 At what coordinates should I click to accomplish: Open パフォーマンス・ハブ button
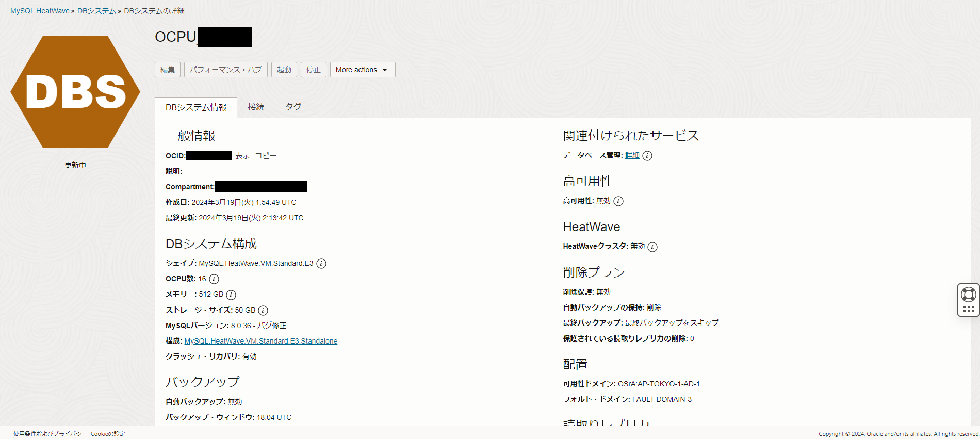[x=226, y=70]
